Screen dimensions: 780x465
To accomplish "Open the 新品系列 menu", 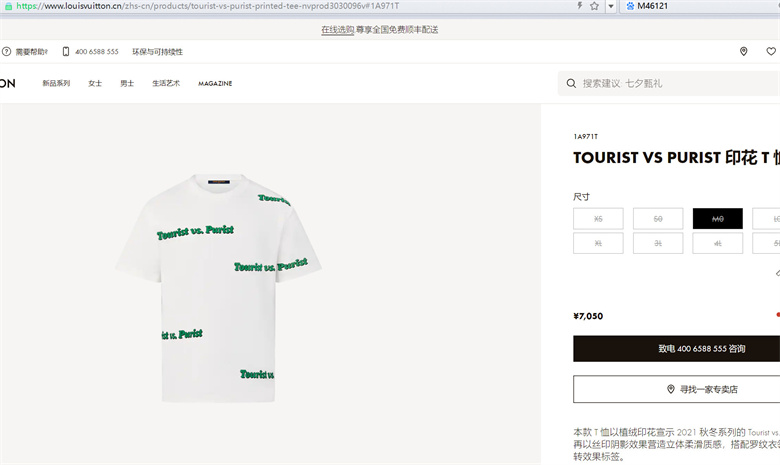I will point(56,84).
